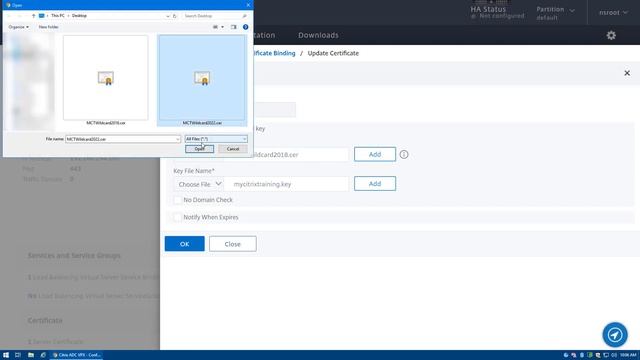This screenshot has height=360, width=640.
Task: Confirm update with OK button
Action: (x=184, y=244)
